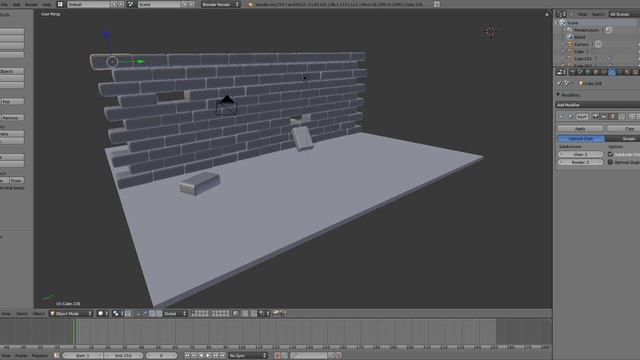640x360 pixels.
Task: Select the scale manipulator icon
Action: click(159, 313)
